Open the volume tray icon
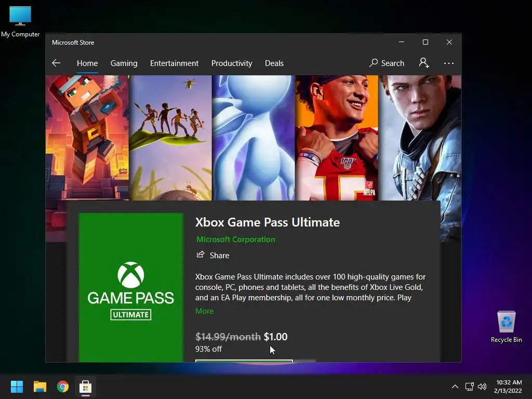This screenshot has width=532, height=399. (x=482, y=387)
